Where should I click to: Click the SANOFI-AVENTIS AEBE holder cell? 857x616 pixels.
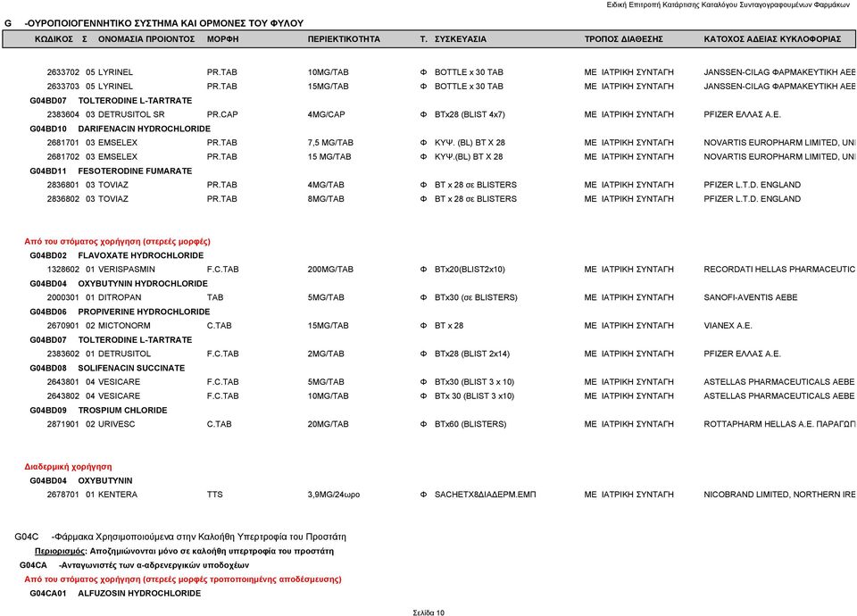tap(751, 298)
